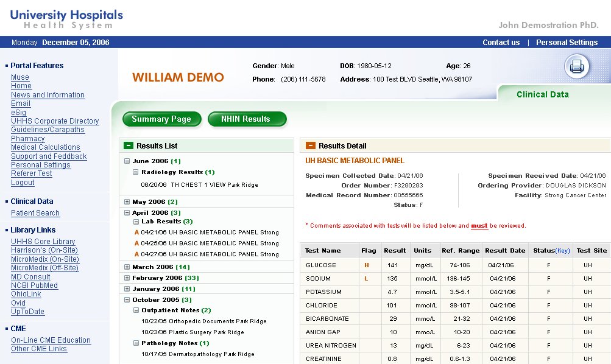The width and height of the screenshot is (611, 364).
Task: Open the eSig link
Action: [x=18, y=112]
